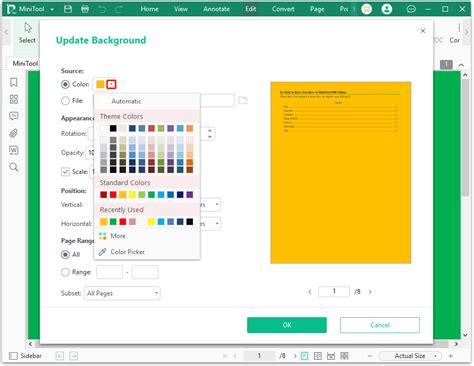The height and width of the screenshot is (366, 474).
Task: Open the chat feedback icon
Action: click(x=411, y=9)
